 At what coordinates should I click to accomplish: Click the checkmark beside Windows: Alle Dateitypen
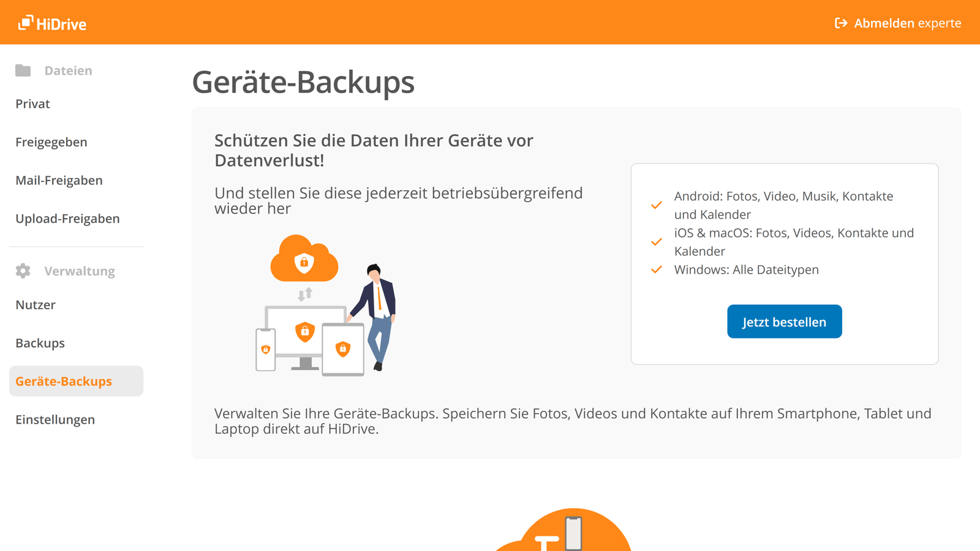[x=656, y=269]
